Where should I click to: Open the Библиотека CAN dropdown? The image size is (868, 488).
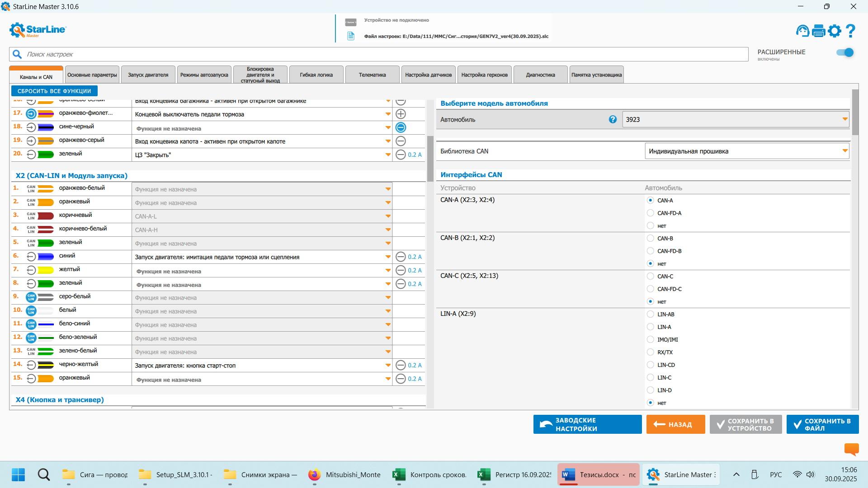tap(844, 151)
